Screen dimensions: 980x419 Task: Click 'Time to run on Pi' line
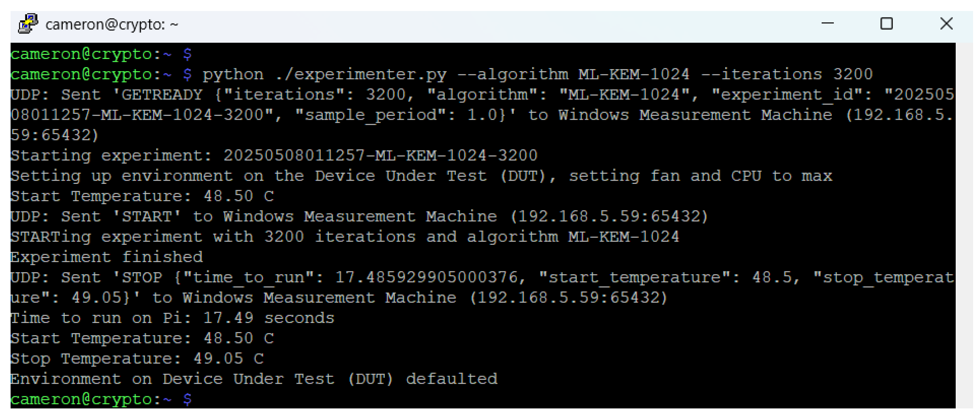(x=172, y=318)
